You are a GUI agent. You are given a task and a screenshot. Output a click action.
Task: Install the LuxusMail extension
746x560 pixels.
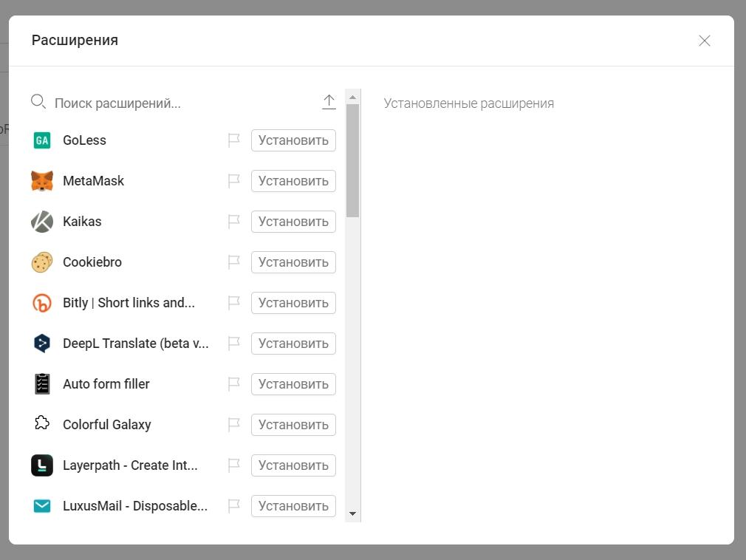point(293,506)
